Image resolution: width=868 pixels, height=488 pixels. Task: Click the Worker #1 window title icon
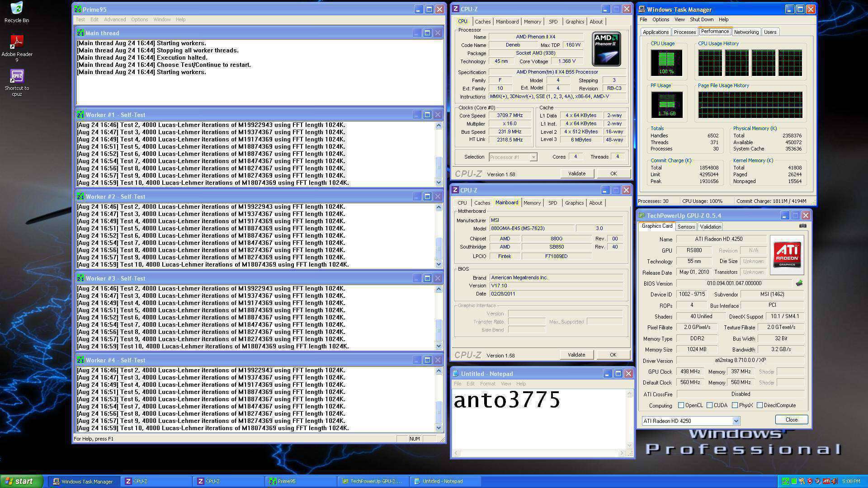point(80,115)
